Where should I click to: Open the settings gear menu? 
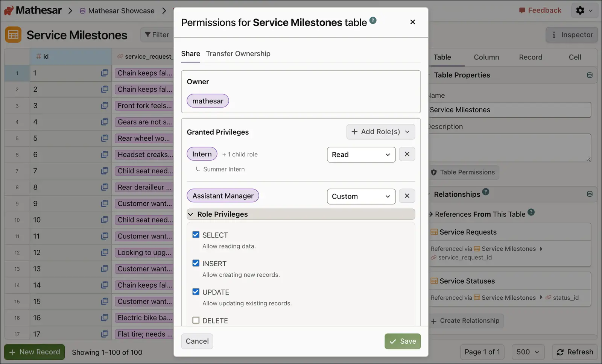click(584, 11)
